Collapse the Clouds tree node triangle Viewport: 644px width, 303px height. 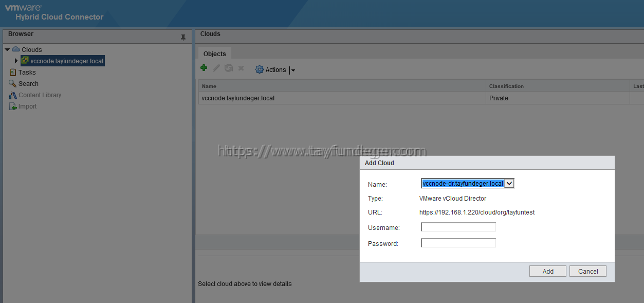pyautogui.click(x=7, y=49)
